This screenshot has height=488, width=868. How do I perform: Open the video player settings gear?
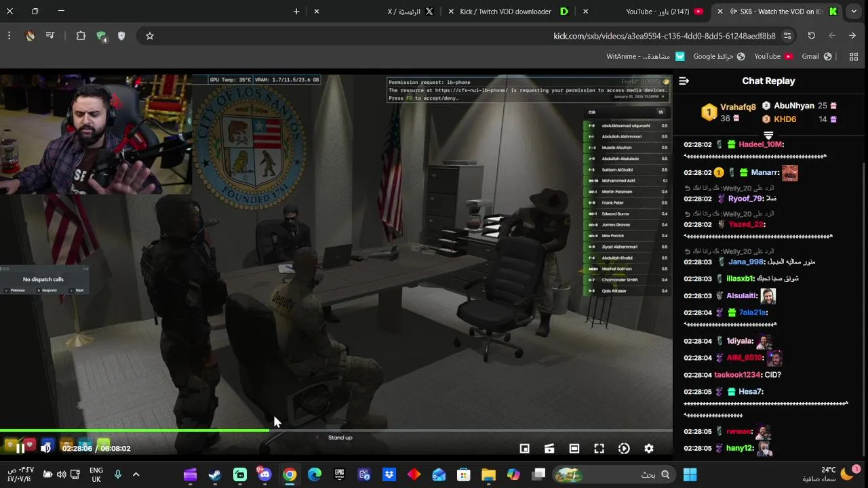[649, 448]
